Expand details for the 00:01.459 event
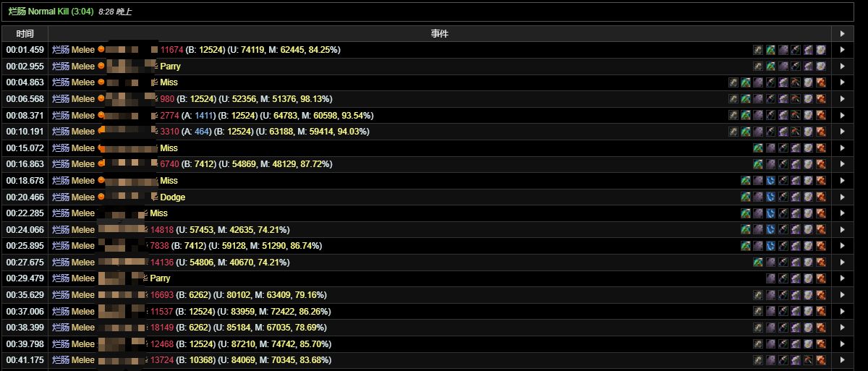 click(842, 50)
